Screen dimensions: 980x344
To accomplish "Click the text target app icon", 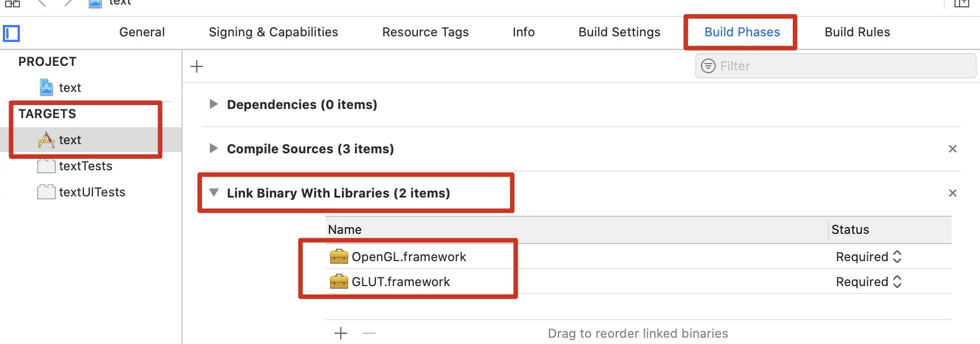I will click(x=47, y=140).
